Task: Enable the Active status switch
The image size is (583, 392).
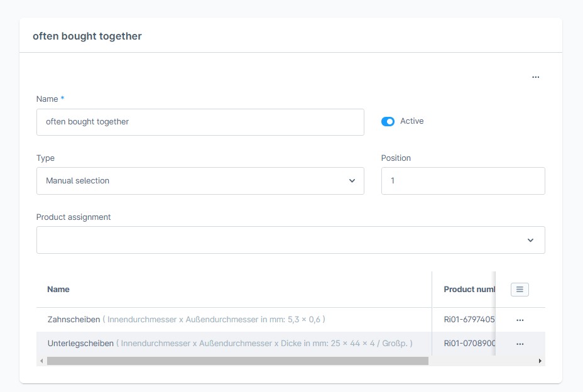Action: [x=388, y=121]
